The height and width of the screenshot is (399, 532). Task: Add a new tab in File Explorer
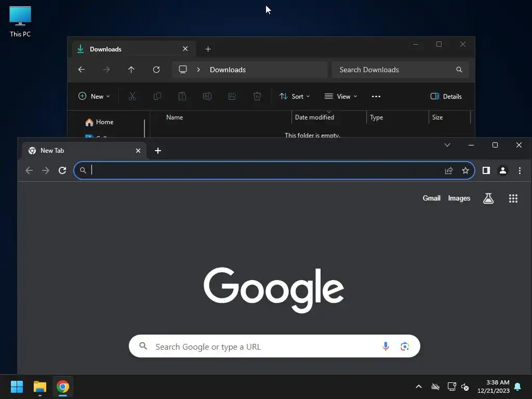[x=208, y=49]
